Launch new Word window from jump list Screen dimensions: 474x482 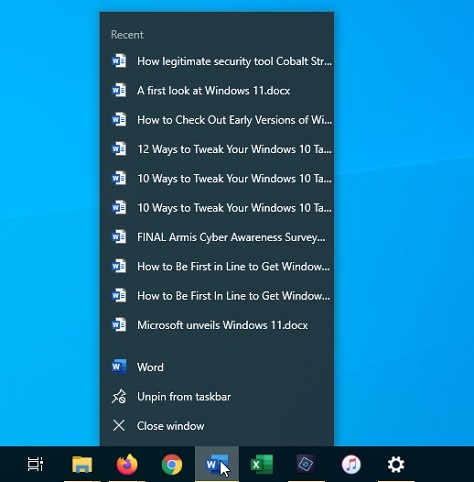coord(217,367)
